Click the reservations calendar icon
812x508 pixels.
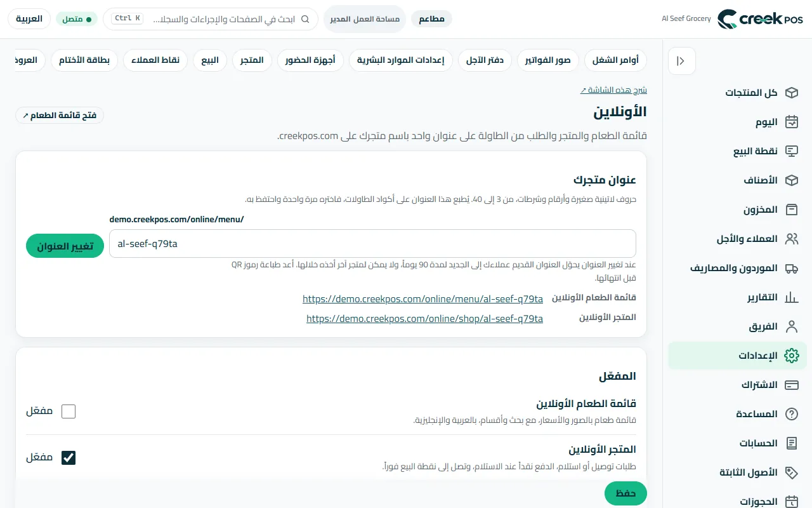click(791, 502)
